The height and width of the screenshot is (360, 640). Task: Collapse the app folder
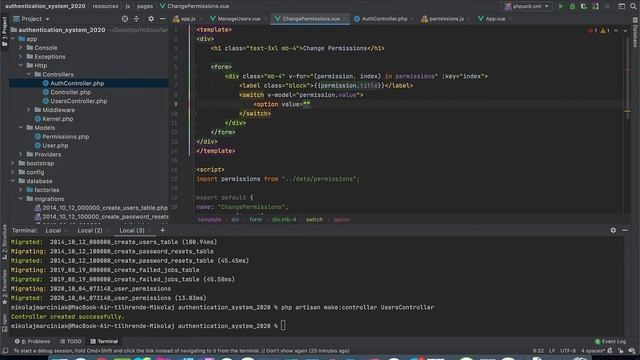(13, 39)
